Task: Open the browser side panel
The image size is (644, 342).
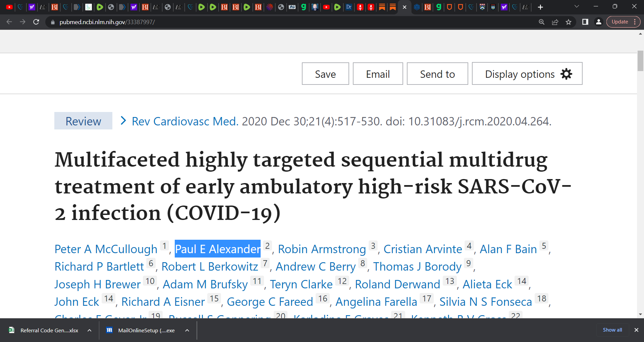Action: tap(585, 22)
